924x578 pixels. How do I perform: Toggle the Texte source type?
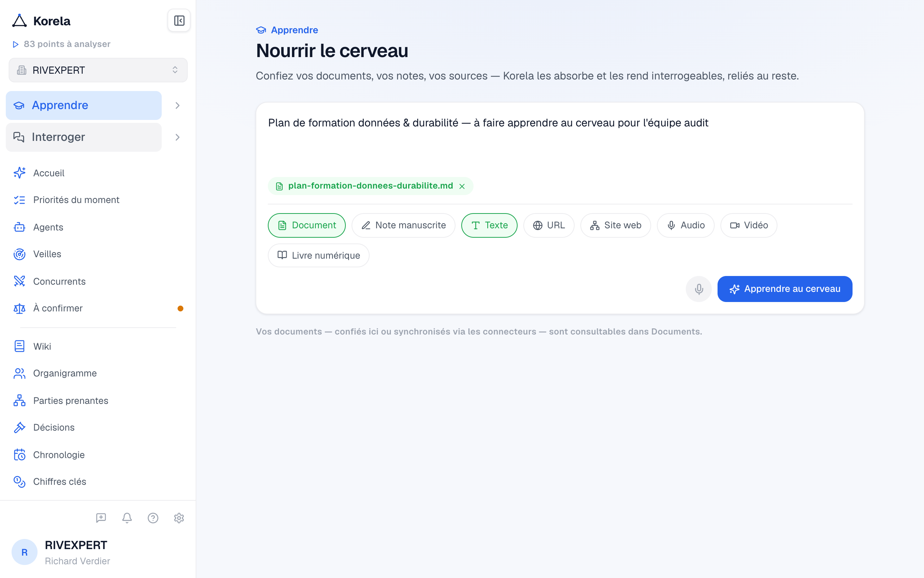489,225
